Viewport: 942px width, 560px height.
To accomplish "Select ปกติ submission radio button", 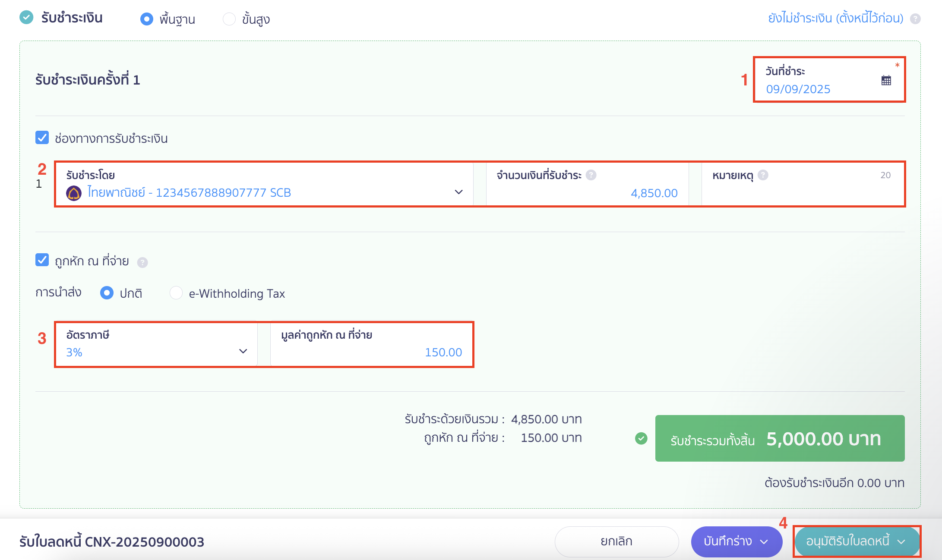I will click(107, 293).
